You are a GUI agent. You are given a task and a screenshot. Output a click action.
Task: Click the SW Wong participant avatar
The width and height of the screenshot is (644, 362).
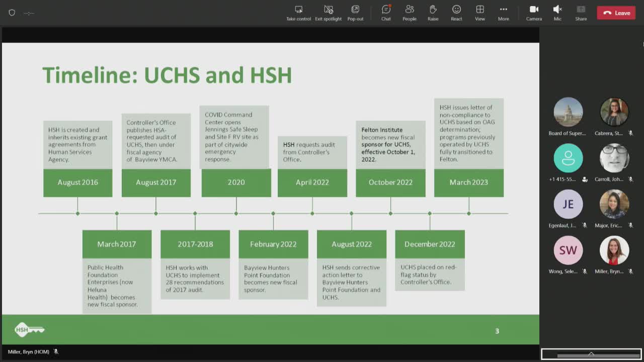pos(568,250)
